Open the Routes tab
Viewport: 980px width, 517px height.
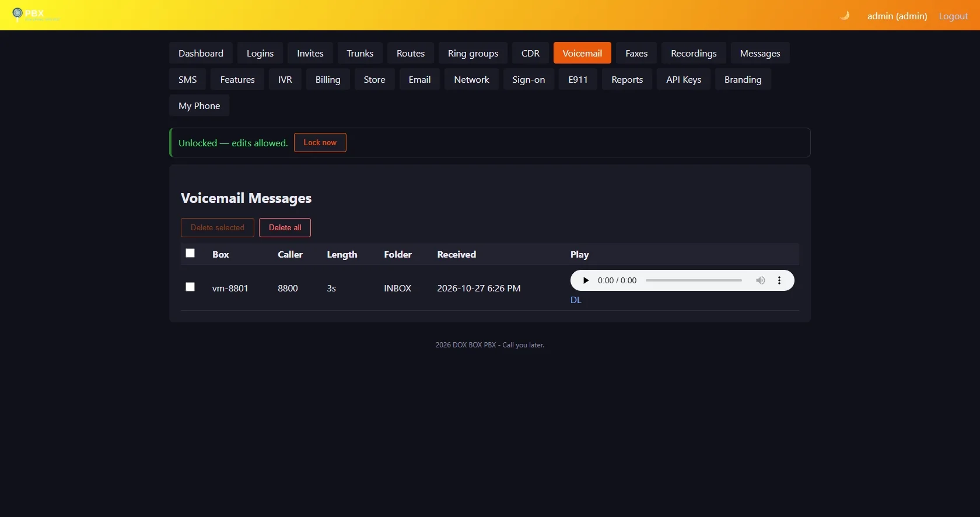(411, 53)
